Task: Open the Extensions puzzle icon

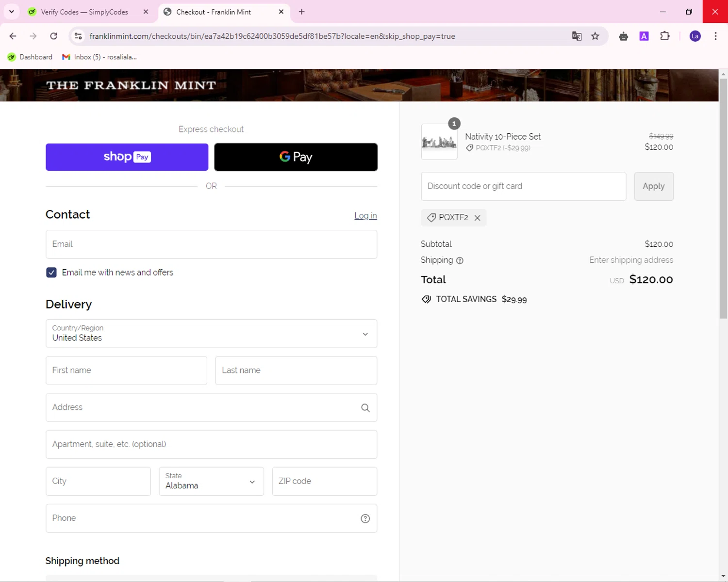Action: 665,36
